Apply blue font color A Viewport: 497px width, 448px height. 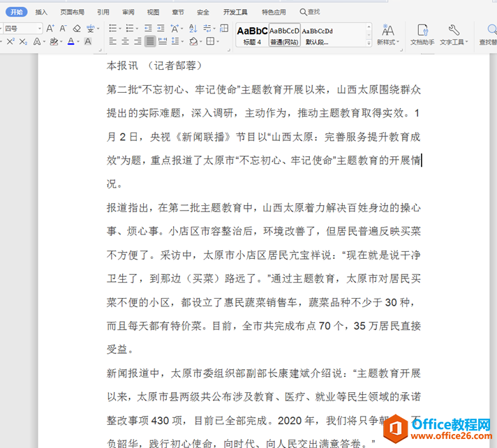(x=71, y=41)
